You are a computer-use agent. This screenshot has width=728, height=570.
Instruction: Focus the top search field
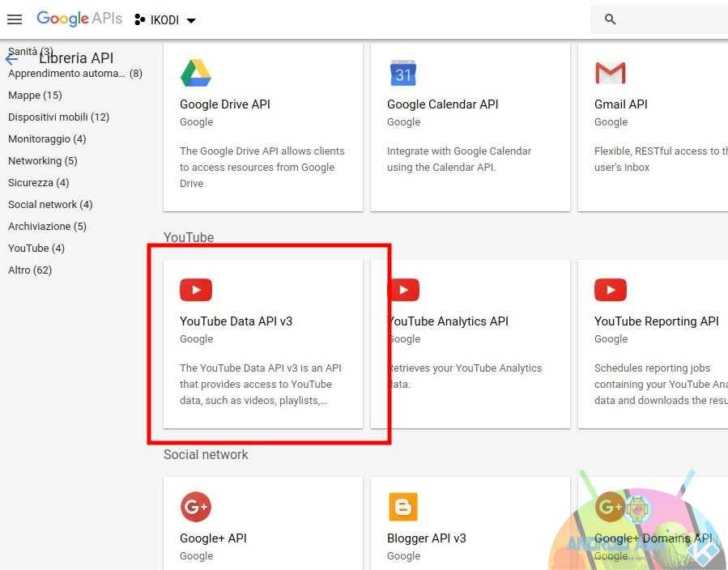click(659, 19)
